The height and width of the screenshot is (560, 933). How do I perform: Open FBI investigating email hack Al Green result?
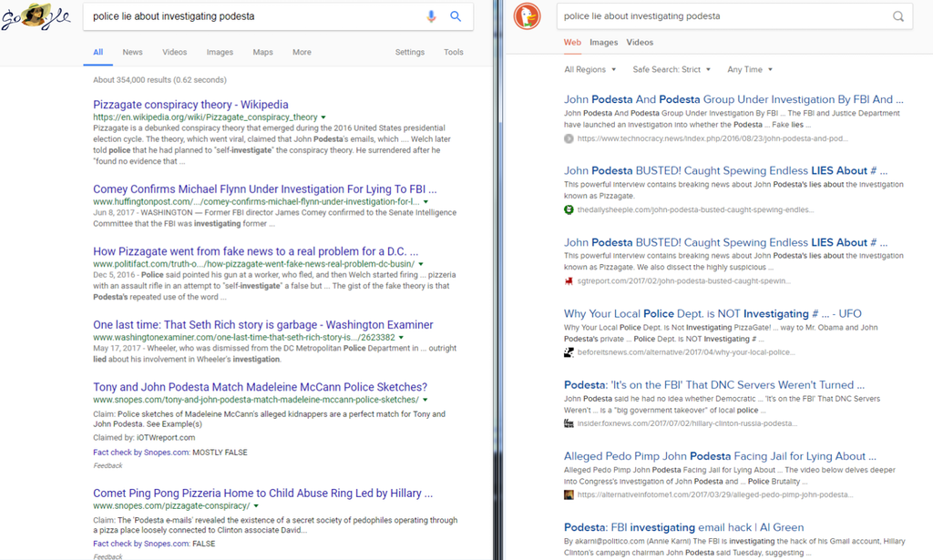coord(683,527)
